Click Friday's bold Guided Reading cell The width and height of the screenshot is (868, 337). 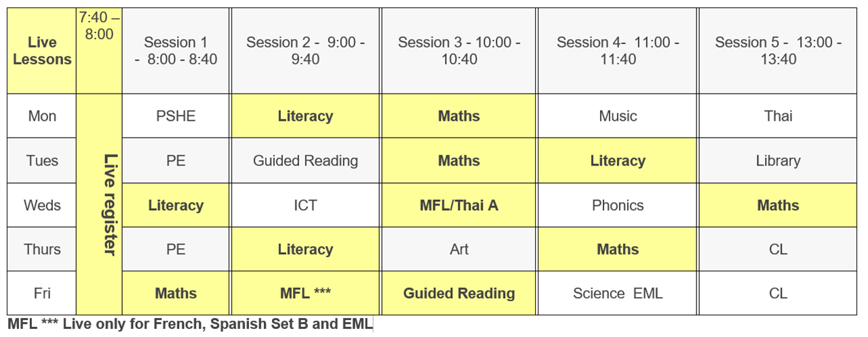point(459,294)
